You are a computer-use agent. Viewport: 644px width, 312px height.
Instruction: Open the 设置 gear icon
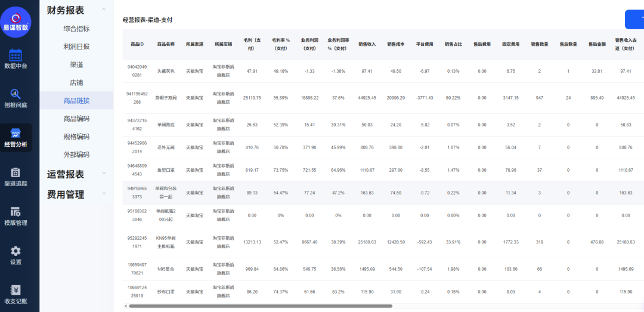pos(16,251)
